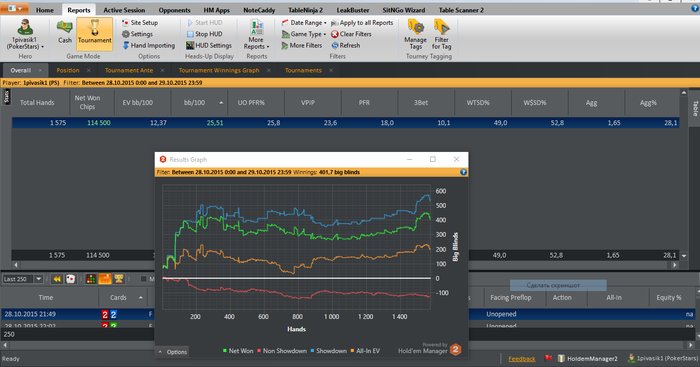Click stats grid scroll-up arrow
This screenshot has width=700, height=367.
683,92
